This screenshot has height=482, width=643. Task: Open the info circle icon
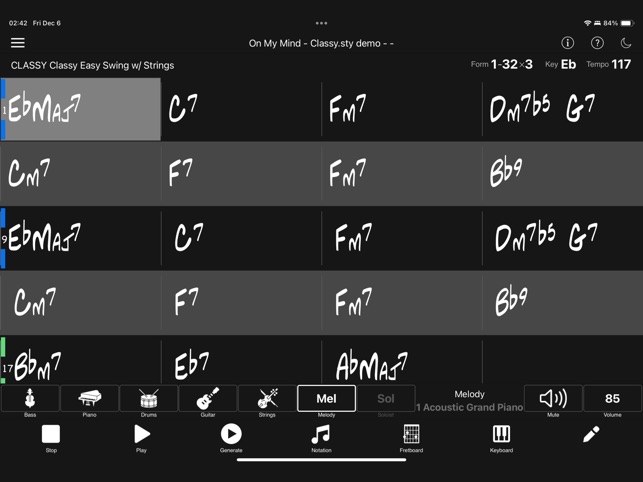[568, 43]
